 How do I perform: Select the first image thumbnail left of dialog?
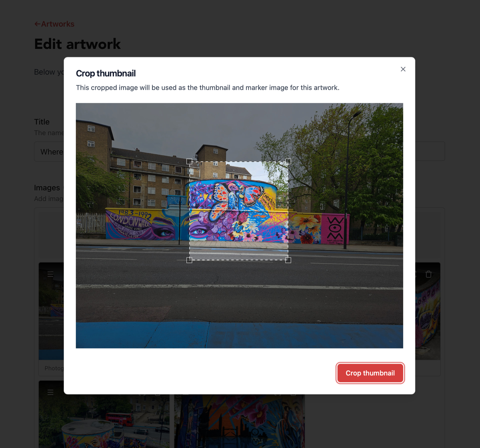[51, 311]
